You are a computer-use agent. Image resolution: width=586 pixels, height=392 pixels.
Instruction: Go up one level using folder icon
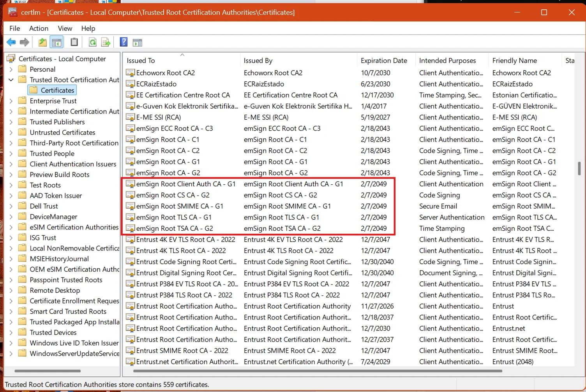(42, 42)
